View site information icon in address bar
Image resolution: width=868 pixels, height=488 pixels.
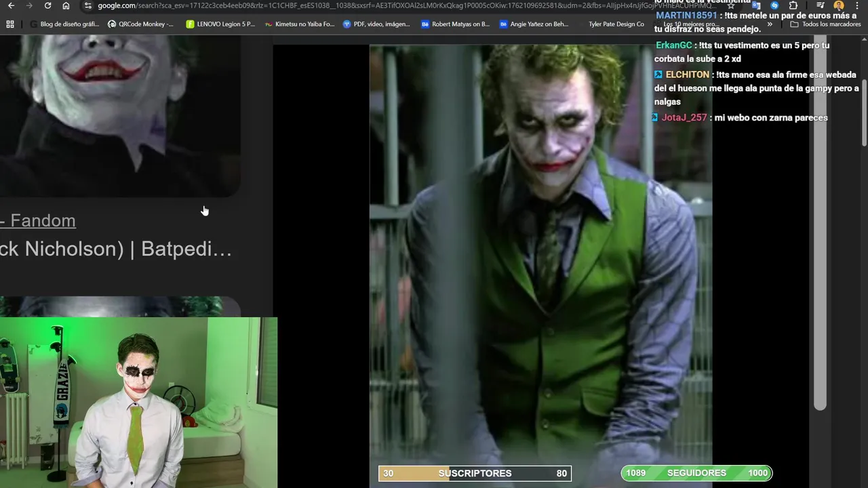(87, 5)
